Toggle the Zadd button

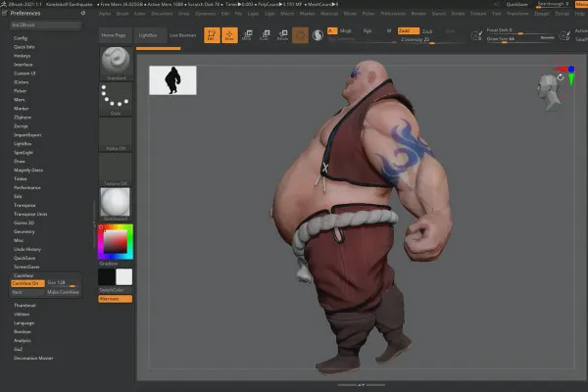tap(409, 30)
